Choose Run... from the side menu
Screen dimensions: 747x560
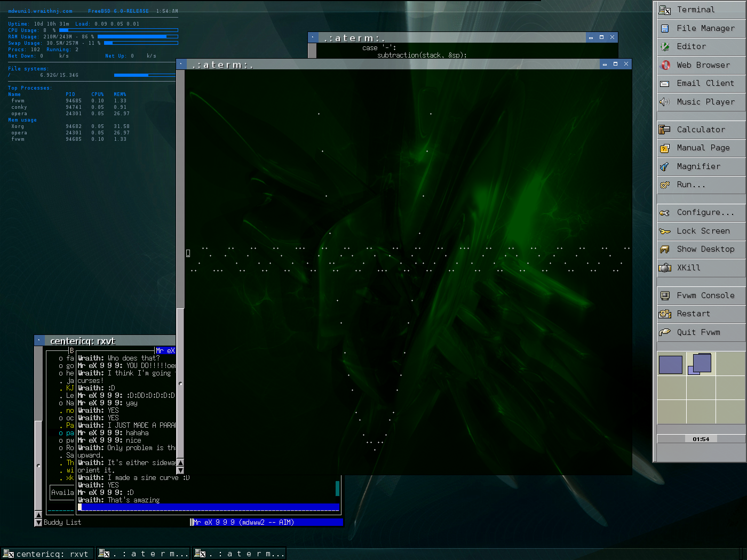click(690, 185)
